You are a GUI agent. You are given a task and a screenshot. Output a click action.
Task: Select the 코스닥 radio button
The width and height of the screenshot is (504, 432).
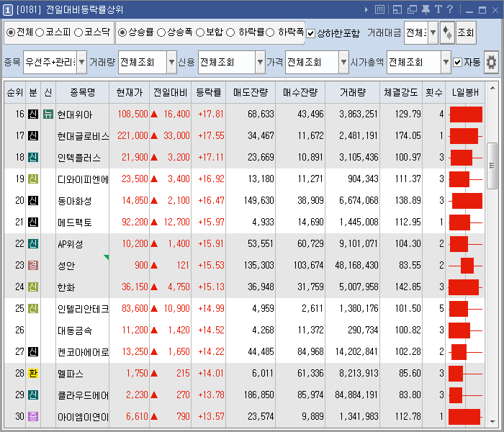click(78, 32)
